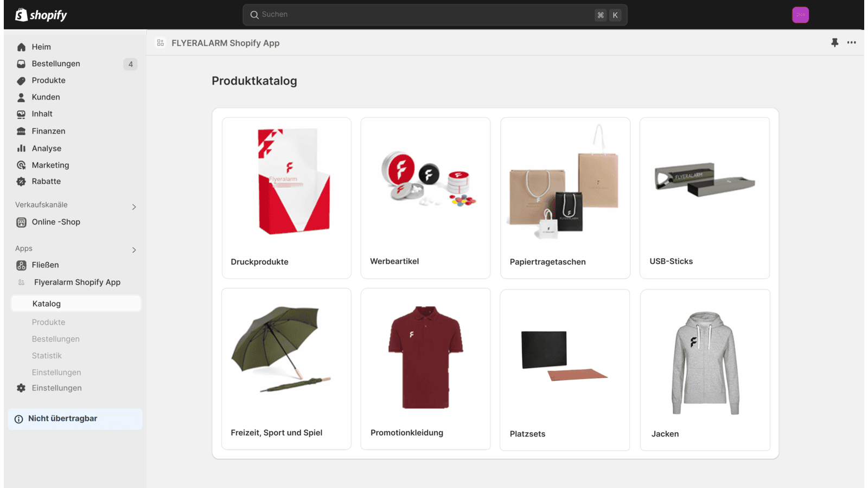
Task: Open Rabatte discount badge icon
Action: 21,182
